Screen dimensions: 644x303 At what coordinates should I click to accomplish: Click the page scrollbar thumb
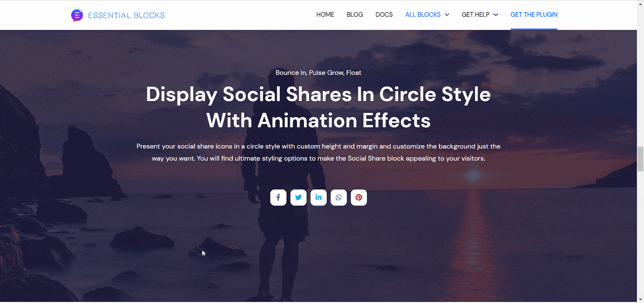pyautogui.click(x=640, y=159)
